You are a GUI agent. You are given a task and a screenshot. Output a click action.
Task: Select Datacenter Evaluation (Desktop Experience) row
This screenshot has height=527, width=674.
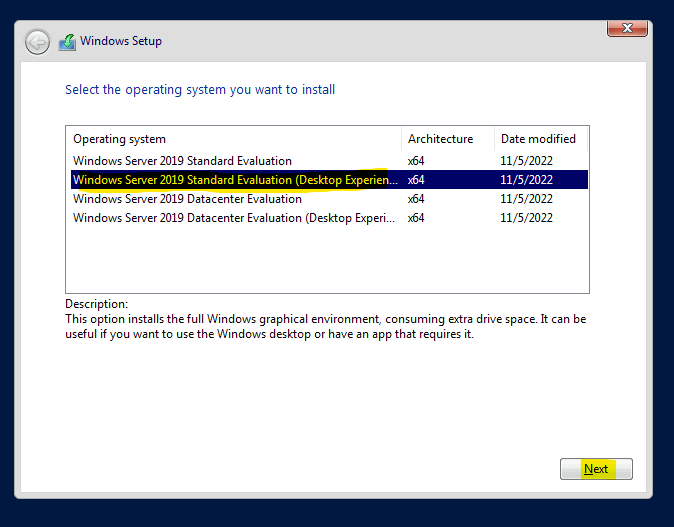(x=329, y=218)
